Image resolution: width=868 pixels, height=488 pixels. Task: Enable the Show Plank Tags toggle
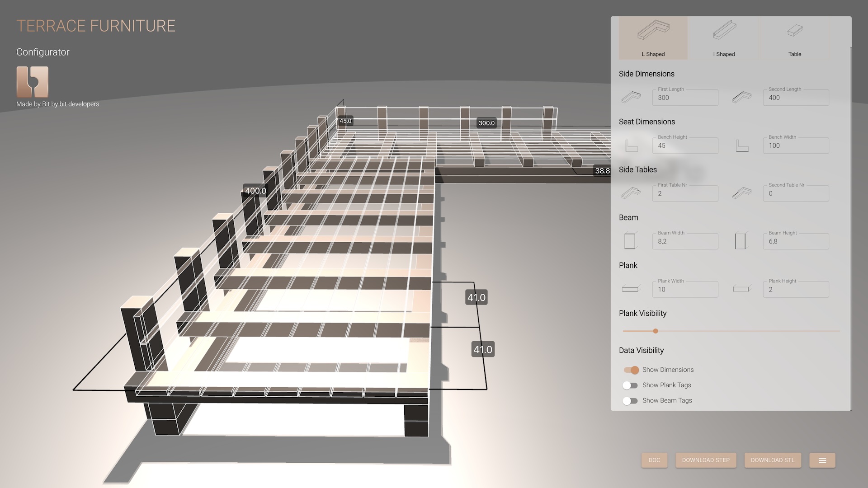tap(630, 385)
